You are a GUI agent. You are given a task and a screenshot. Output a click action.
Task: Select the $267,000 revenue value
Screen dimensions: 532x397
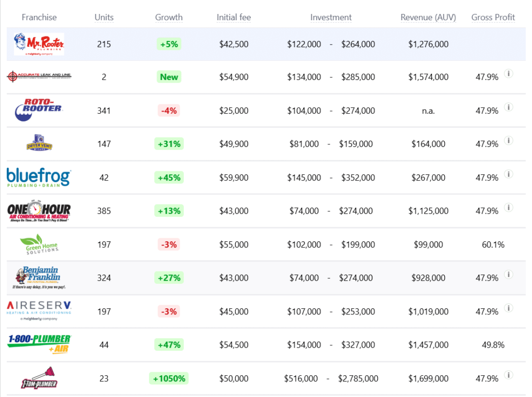(x=428, y=177)
